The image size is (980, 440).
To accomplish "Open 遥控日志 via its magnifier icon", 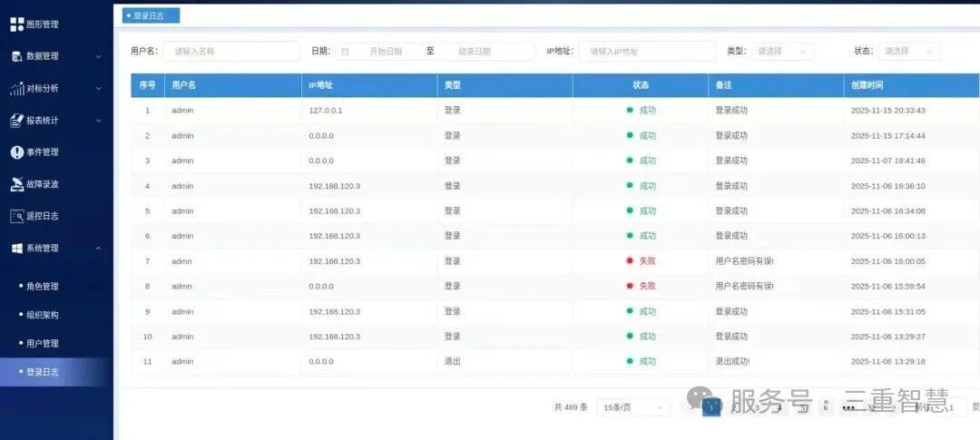I will pos(17,216).
